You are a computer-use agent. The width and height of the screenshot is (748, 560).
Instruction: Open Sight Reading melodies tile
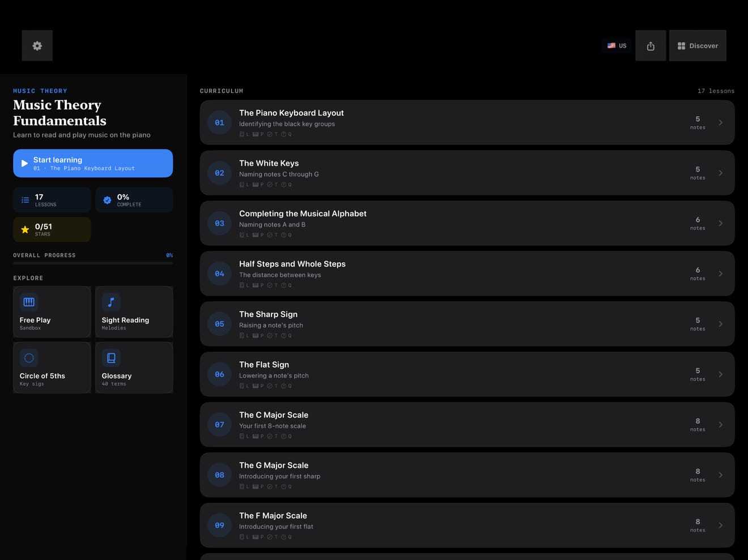point(134,312)
